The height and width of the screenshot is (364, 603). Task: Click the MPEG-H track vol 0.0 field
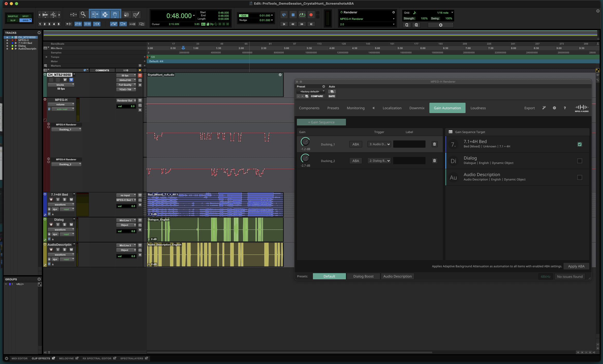[126, 106]
